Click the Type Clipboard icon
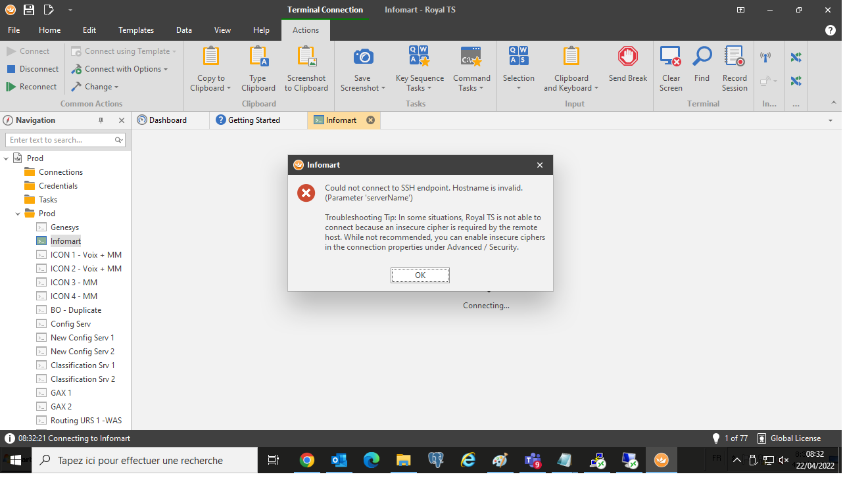The height and width of the screenshot is (489, 868). (258, 57)
